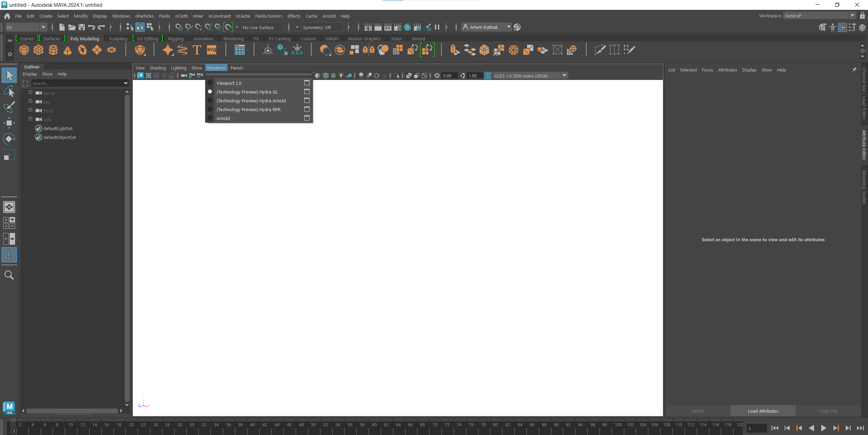
Task: Select defaultLightSet in the Outliner
Action: point(58,128)
